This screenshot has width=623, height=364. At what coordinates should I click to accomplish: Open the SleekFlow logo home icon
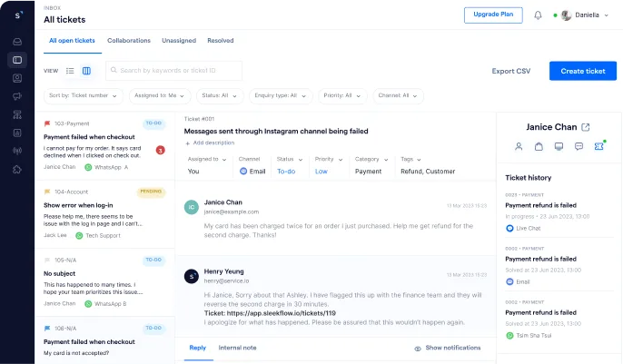pyautogui.click(x=17, y=15)
